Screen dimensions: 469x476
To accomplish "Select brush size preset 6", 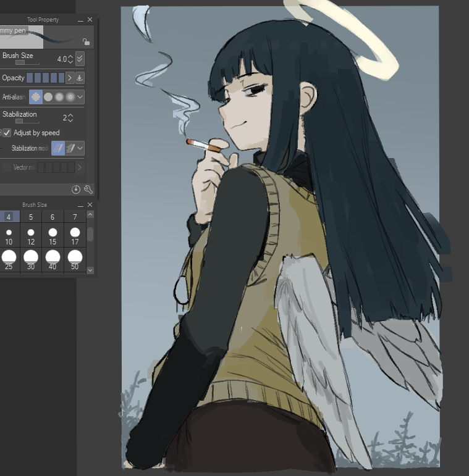I will tap(53, 217).
